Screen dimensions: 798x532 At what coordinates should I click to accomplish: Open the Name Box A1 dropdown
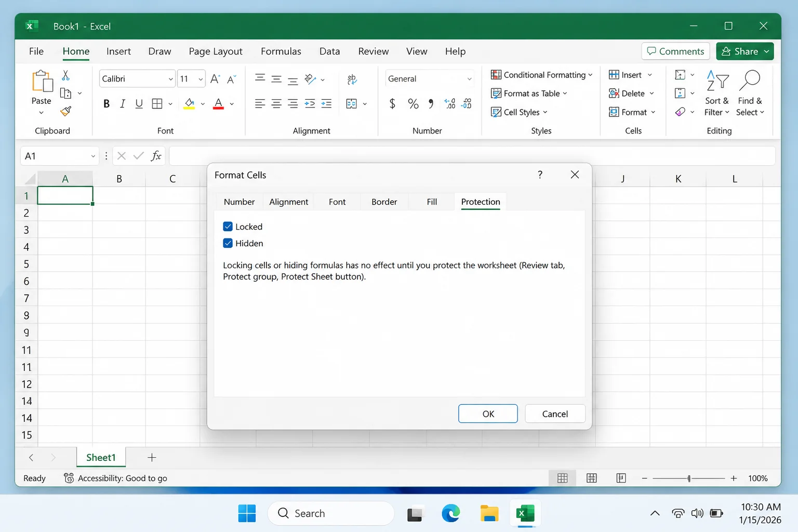[x=93, y=156]
